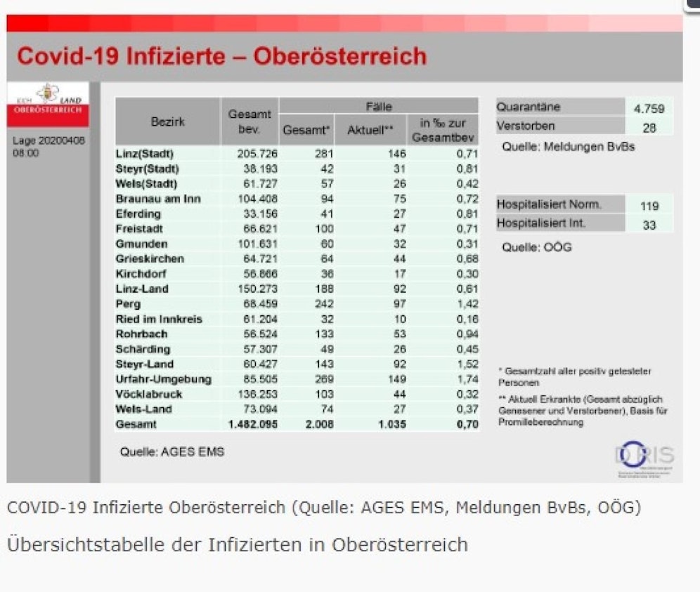Select the red OBERÖSTERREICH banner icon
Viewport: 700px width, 592px height.
coord(48,111)
